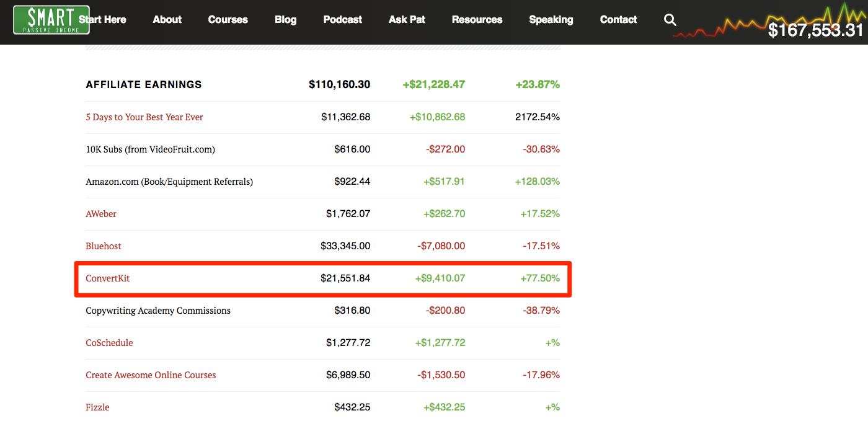Click the $6,989.50 courses earnings
This screenshot has width=868, height=421.
coord(348,375)
